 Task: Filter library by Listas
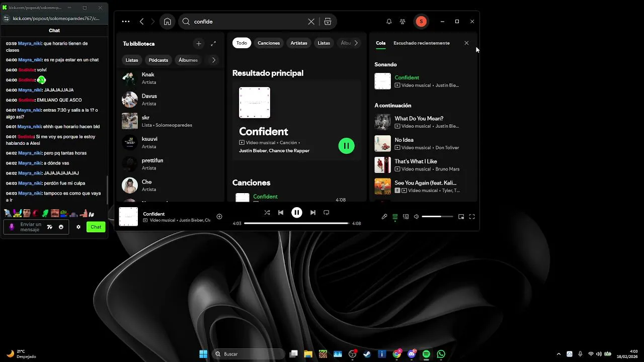tap(132, 60)
